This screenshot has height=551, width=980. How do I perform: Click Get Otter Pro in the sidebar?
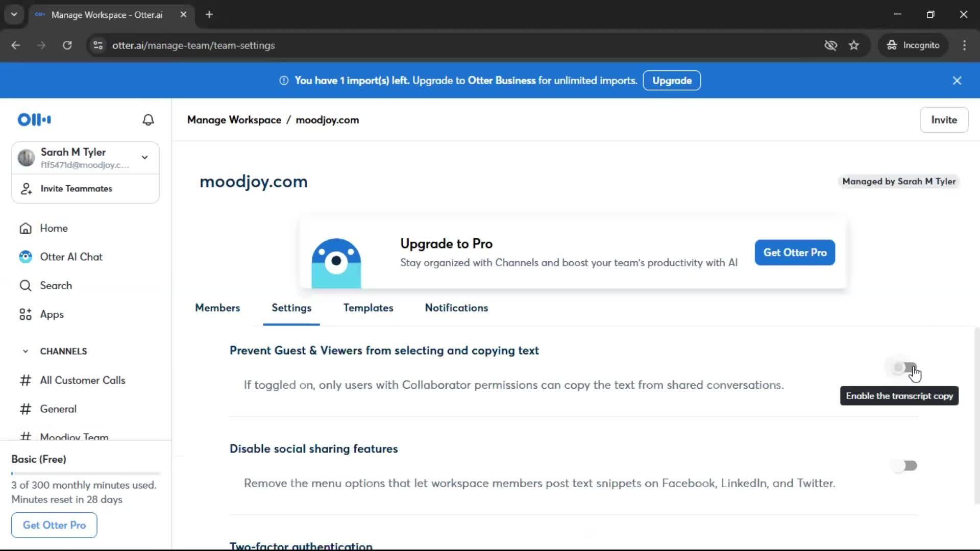point(54,525)
